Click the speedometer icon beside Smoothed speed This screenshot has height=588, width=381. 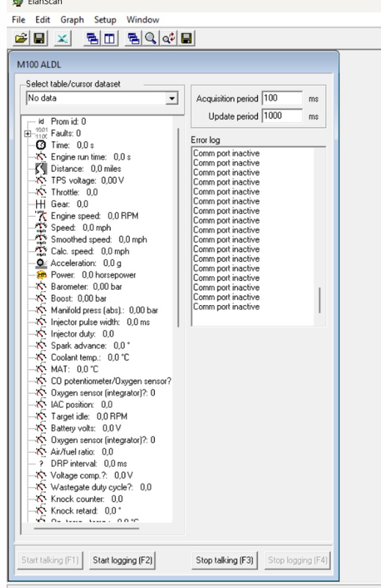pos(41,240)
